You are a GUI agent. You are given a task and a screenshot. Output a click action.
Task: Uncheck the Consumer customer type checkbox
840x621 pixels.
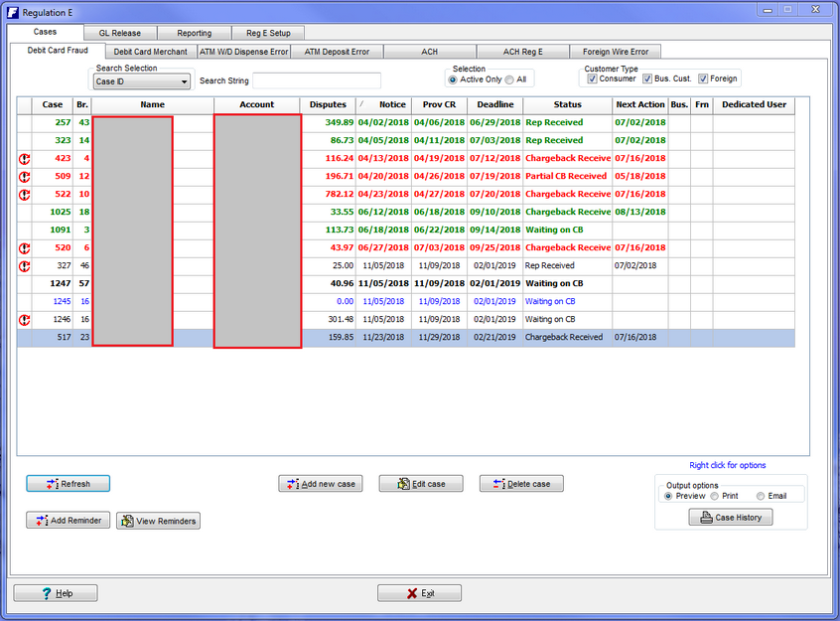tap(593, 78)
